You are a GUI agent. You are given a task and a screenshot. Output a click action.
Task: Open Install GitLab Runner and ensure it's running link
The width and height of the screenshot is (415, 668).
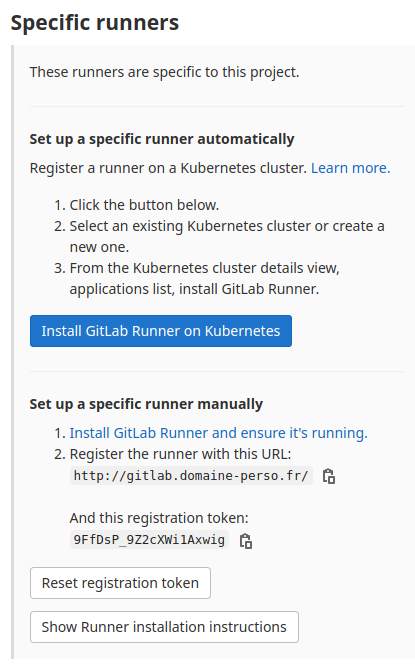pos(219,433)
